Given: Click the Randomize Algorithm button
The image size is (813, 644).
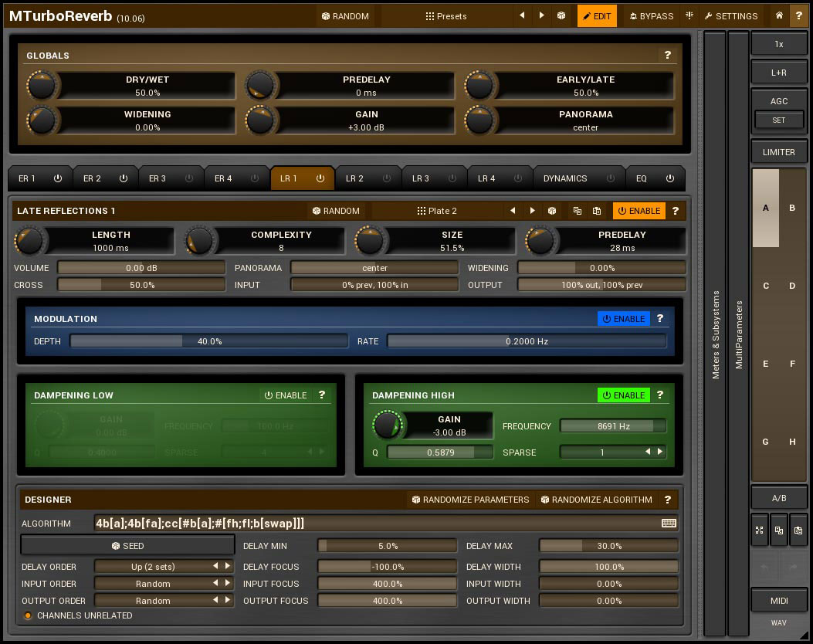Looking at the screenshot, I should 596,500.
